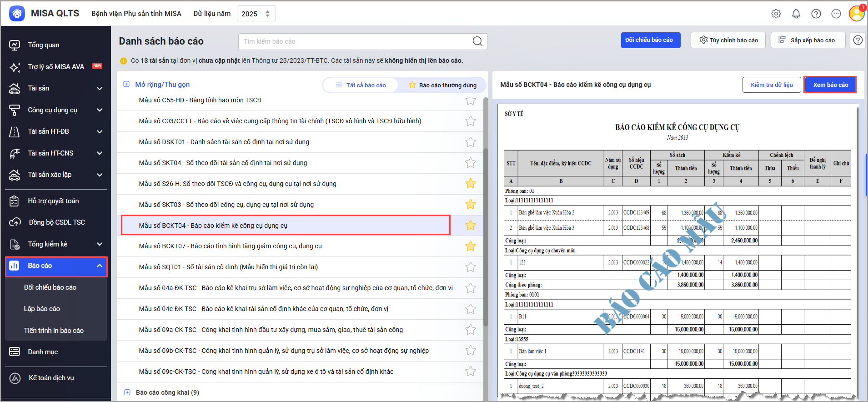Unfavorite the Mẫu số BCKT04 star
The width and height of the screenshot is (868, 402).
pyautogui.click(x=471, y=225)
